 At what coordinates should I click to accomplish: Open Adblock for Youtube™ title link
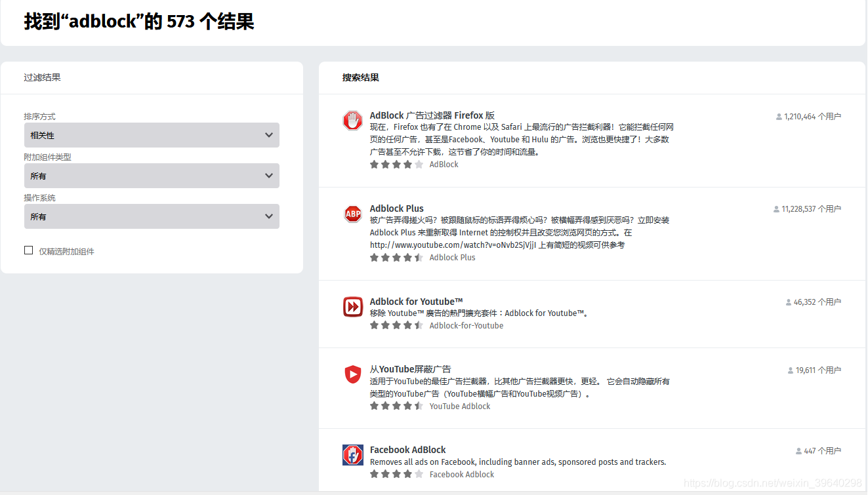pos(417,302)
